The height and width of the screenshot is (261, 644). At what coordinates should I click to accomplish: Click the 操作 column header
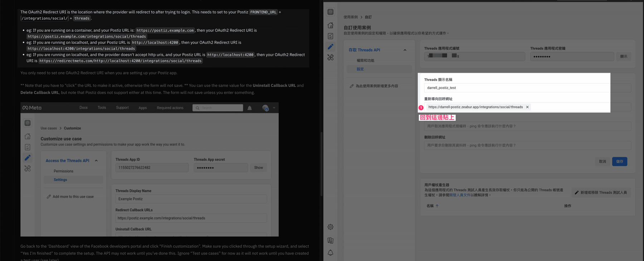(x=567, y=206)
